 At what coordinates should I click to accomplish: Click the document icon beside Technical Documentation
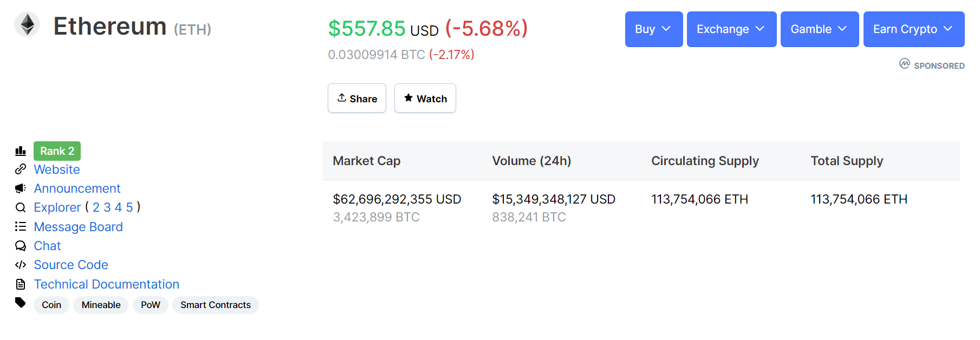(x=21, y=284)
